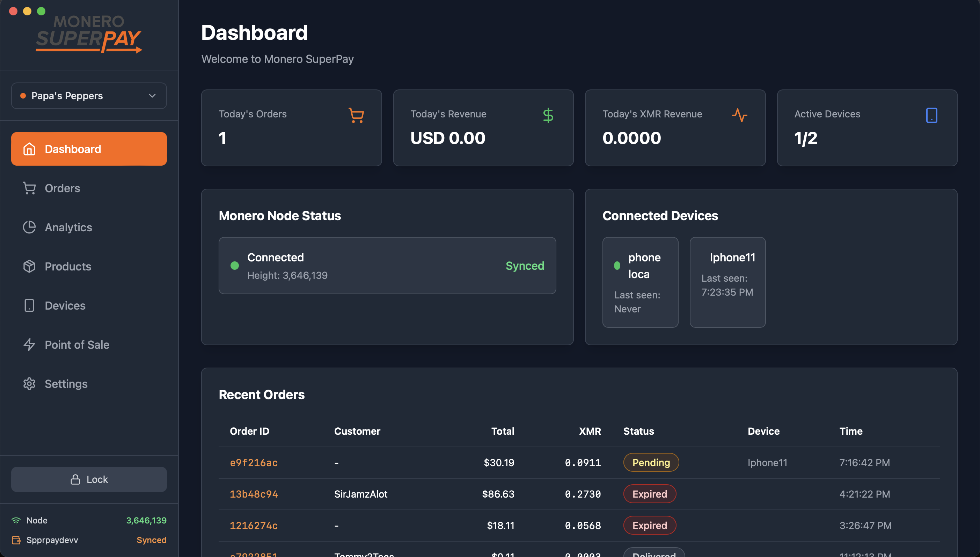Select the Iphone11 device card
The image size is (980, 557).
point(727,282)
